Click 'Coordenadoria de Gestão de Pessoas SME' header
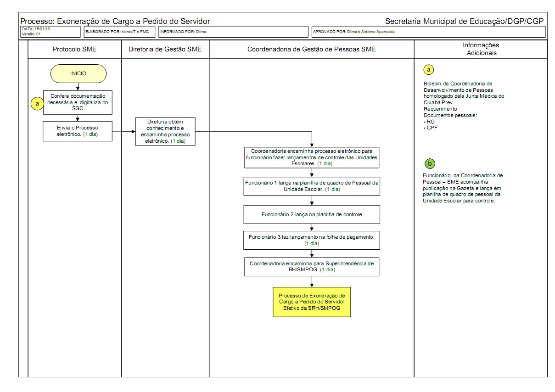This screenshot has height=392, width=555. click(311, 50)
